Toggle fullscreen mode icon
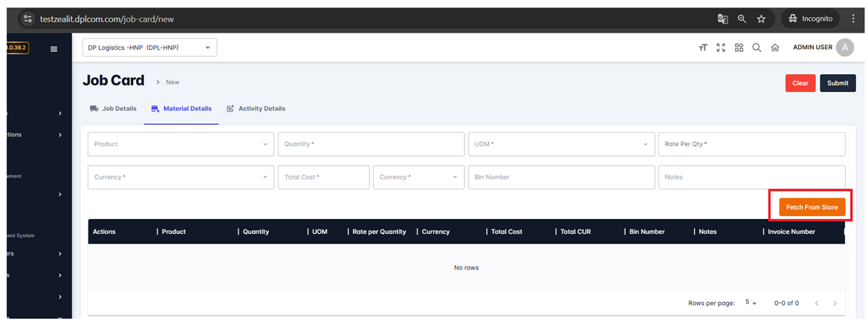Screen dimensions: 868x323 (721, 48)
